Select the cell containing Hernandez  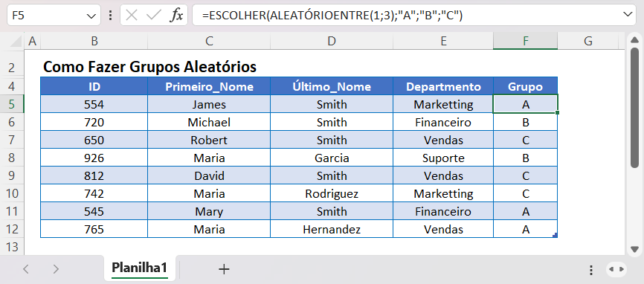coord(332,229)
